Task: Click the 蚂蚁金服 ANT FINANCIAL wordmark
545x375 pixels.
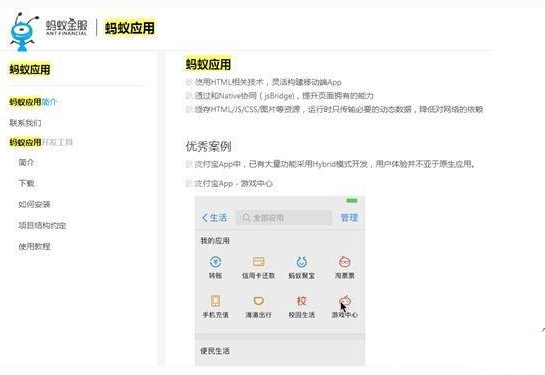Action: tap(66, 27)
